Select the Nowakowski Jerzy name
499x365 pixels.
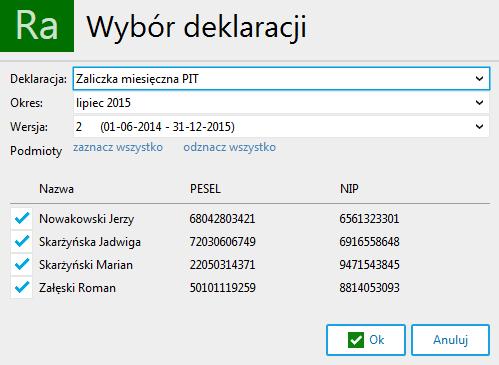[x=86, y=219]
